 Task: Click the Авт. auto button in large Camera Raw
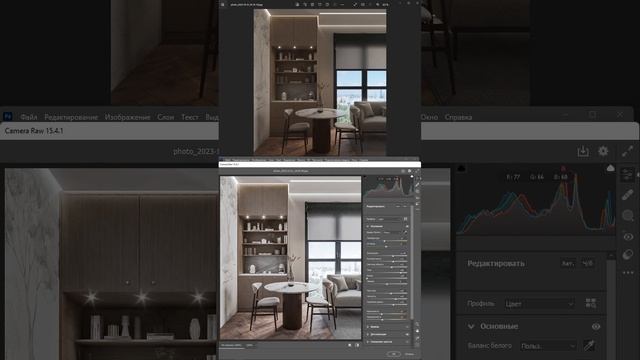tap(568, 264)
